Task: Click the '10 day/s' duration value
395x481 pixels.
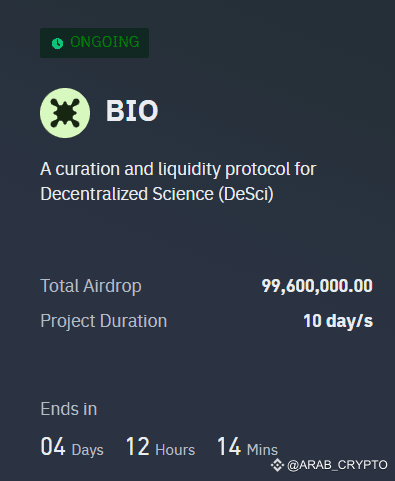Action: click(x=338, y=321)
